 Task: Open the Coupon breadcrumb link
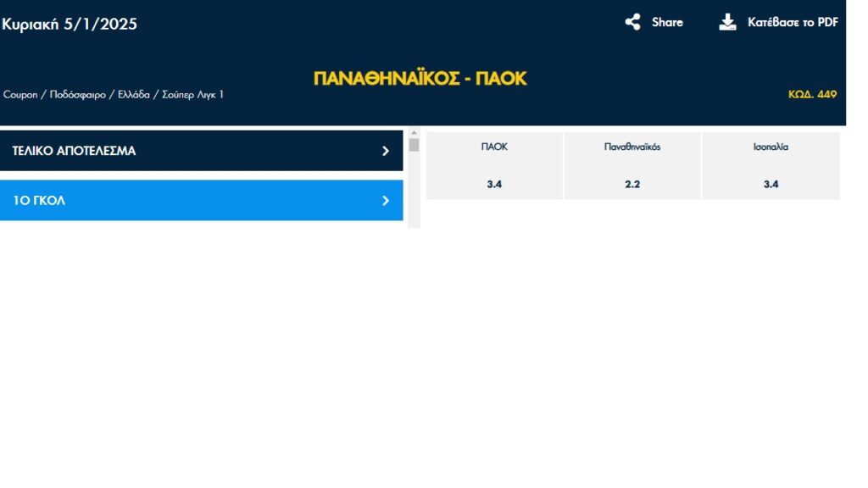click(20, 95)
